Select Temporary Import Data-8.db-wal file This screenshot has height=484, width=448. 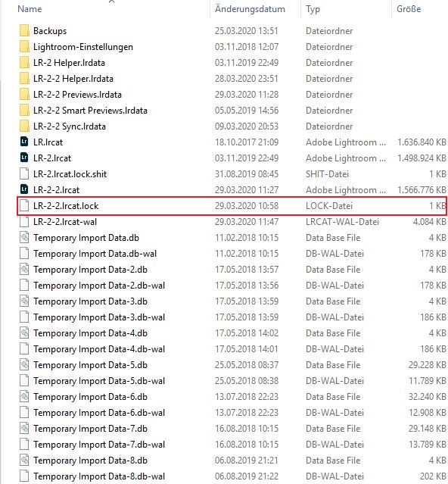(x=232, y=476)
